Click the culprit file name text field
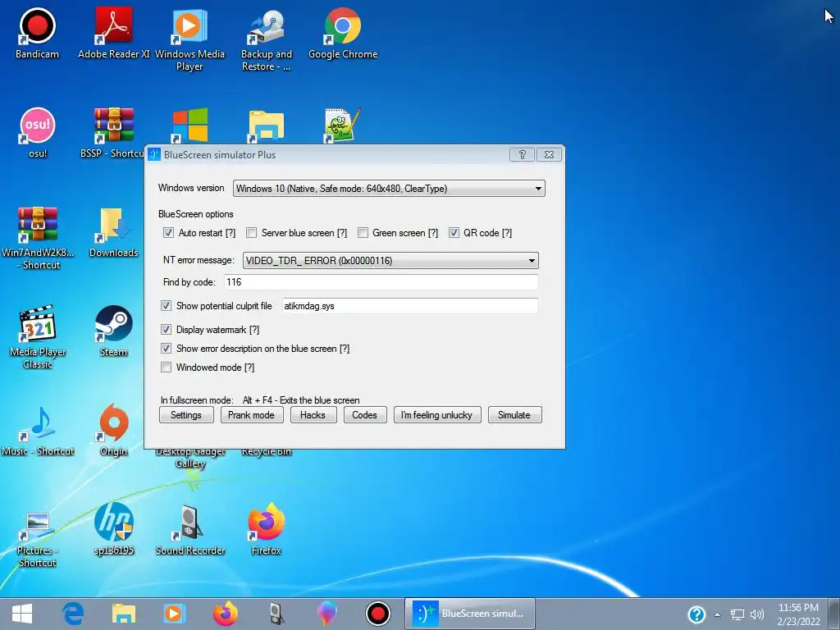This screenshot has width=840, height=630. 410,306
